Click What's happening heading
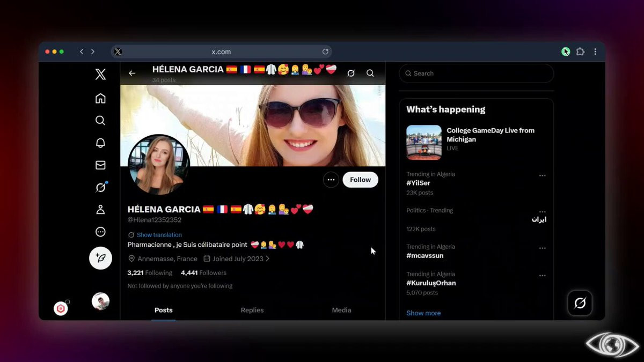The image size is (644, 362). point(446,109)
